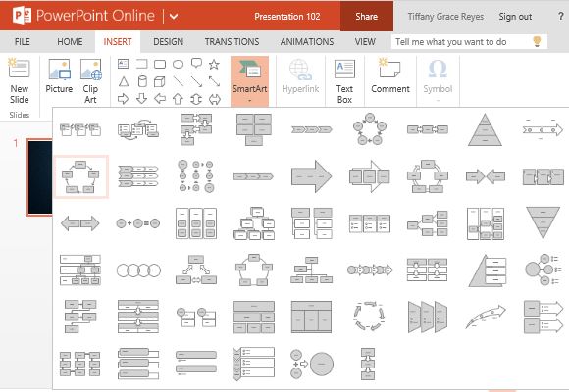Open the TRANSITIONS tab
Screen dimensions: 569x392
(x=232, y=42)
